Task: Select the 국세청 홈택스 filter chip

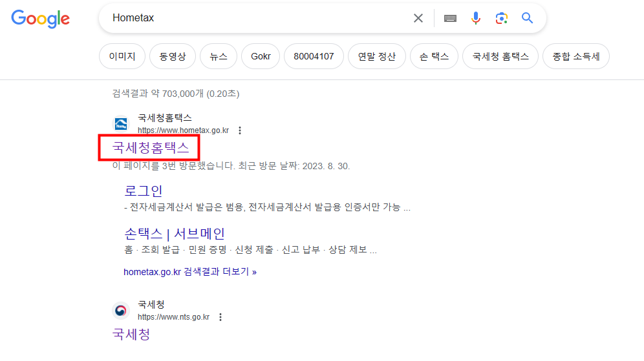Action: pos(500,56)
